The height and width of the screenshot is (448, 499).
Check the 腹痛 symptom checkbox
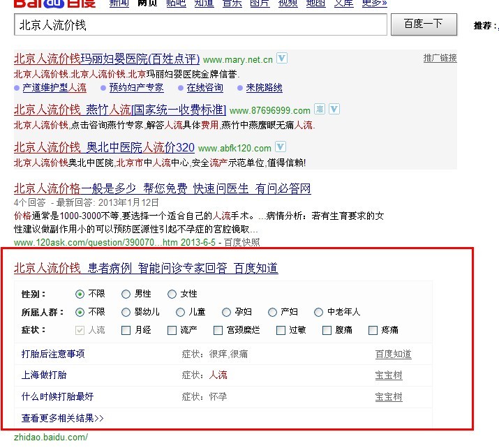(x=327, y=330)
